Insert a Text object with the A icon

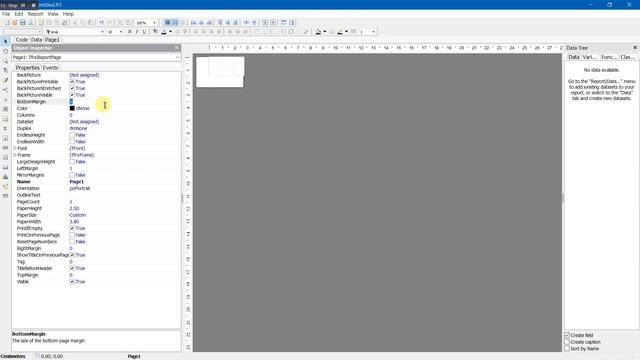pos(5,100)
